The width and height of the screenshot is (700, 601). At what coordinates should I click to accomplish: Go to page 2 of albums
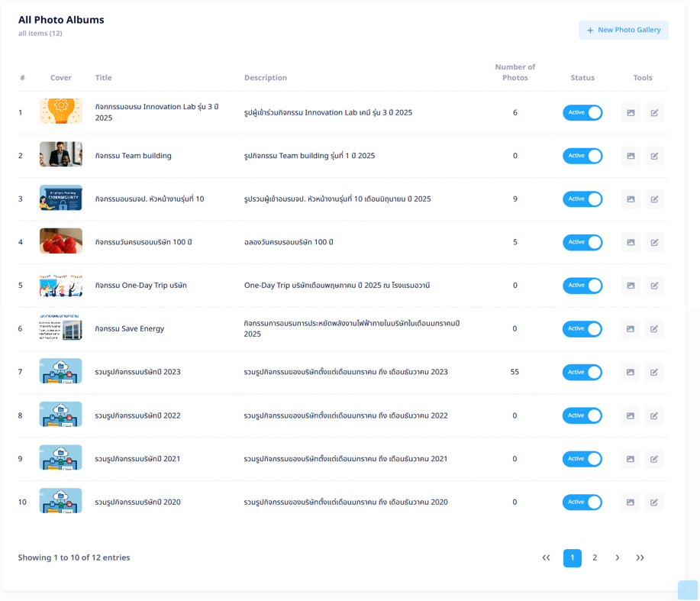click(x=595, y=558)
